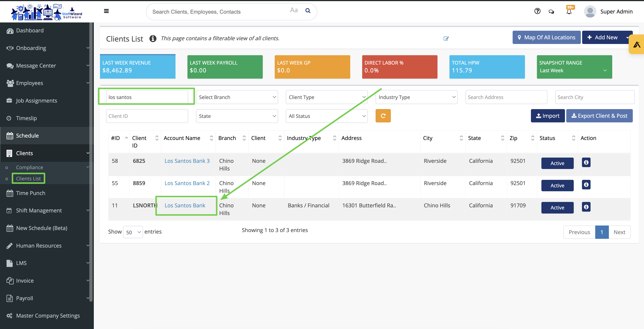
Task: Sort by State column arrows
Action: click(x=502, y=138)
